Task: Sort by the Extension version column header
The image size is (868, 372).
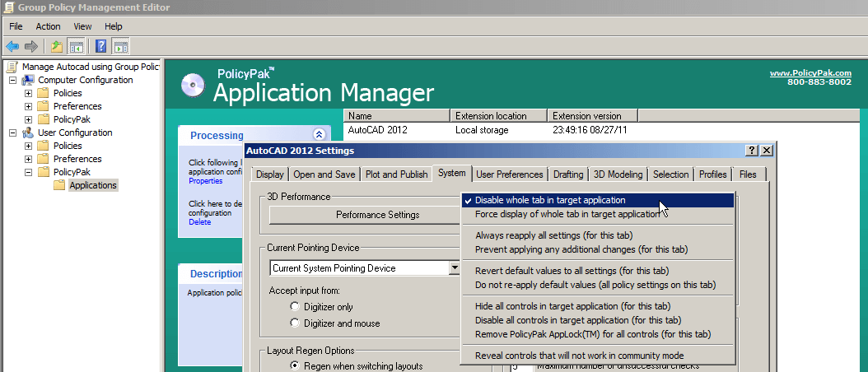Action: tap(593, 116)
